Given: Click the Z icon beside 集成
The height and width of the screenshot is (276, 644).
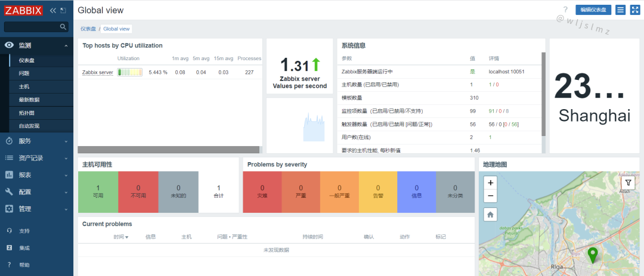Looking at the screenshot, I should pyautogui.click(x=9, y=247).
